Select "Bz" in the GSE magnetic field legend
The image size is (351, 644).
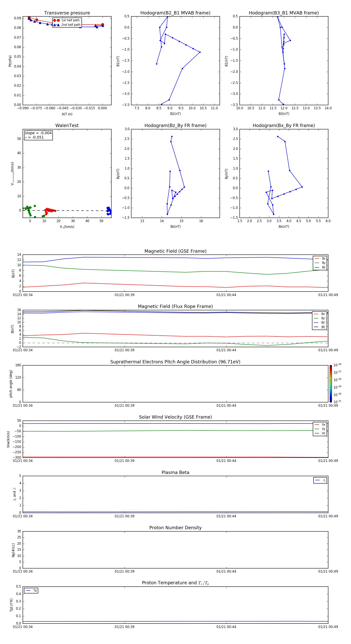tap(320, 267)
